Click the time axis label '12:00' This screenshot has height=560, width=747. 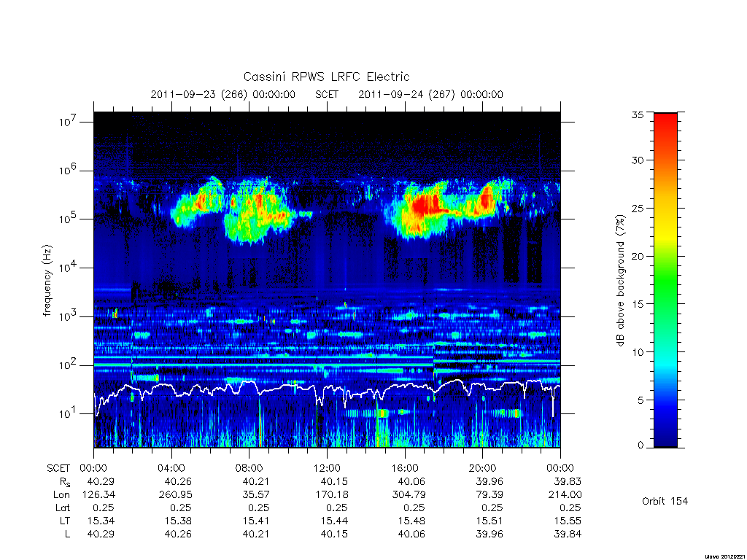pos(328,468)
